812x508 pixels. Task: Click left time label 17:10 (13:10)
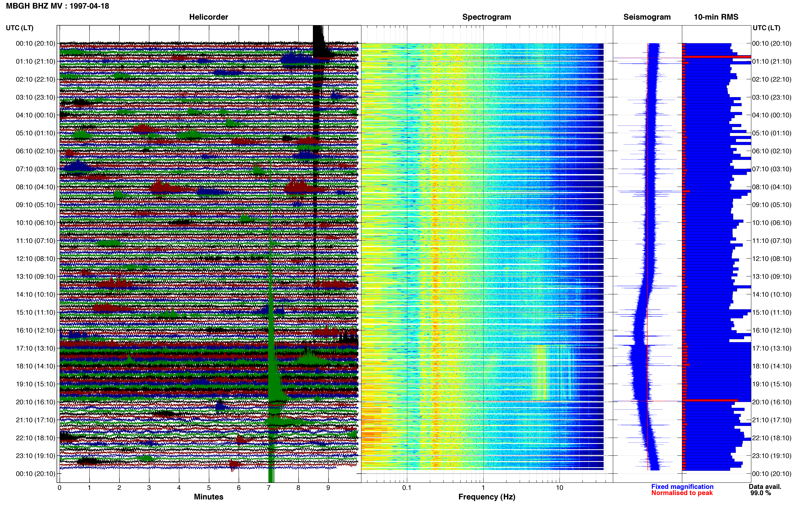(x=36, y=348)
